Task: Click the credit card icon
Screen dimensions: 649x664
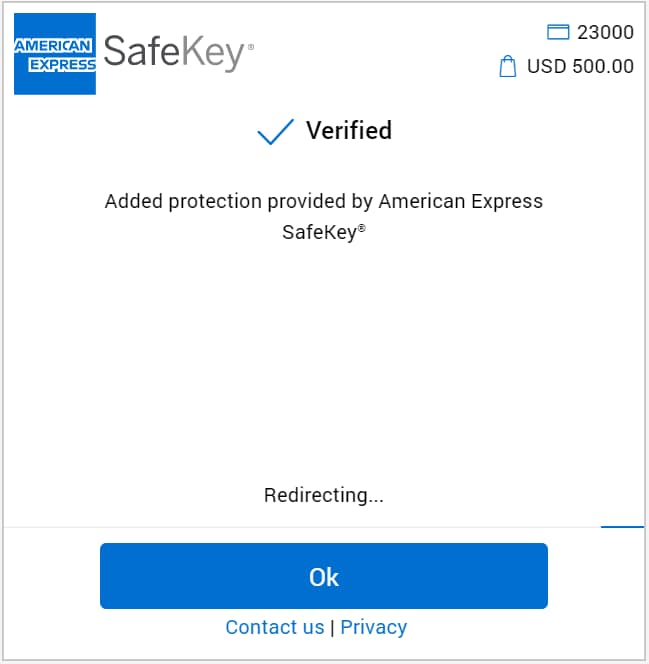Action: [557, 32]
